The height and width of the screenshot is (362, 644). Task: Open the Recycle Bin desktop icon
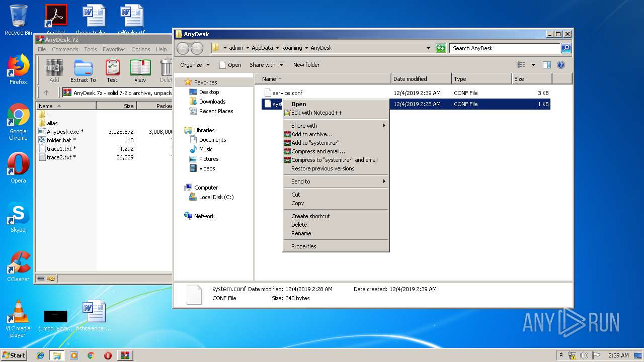(x=18, y=20)
